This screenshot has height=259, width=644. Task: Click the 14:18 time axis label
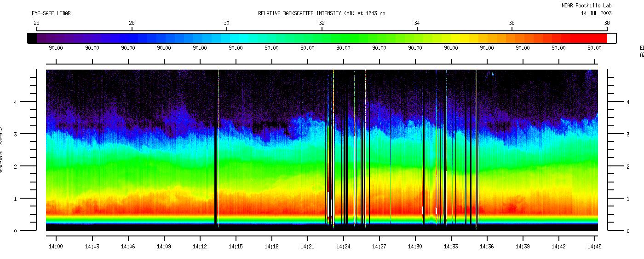tap(272, 247)
